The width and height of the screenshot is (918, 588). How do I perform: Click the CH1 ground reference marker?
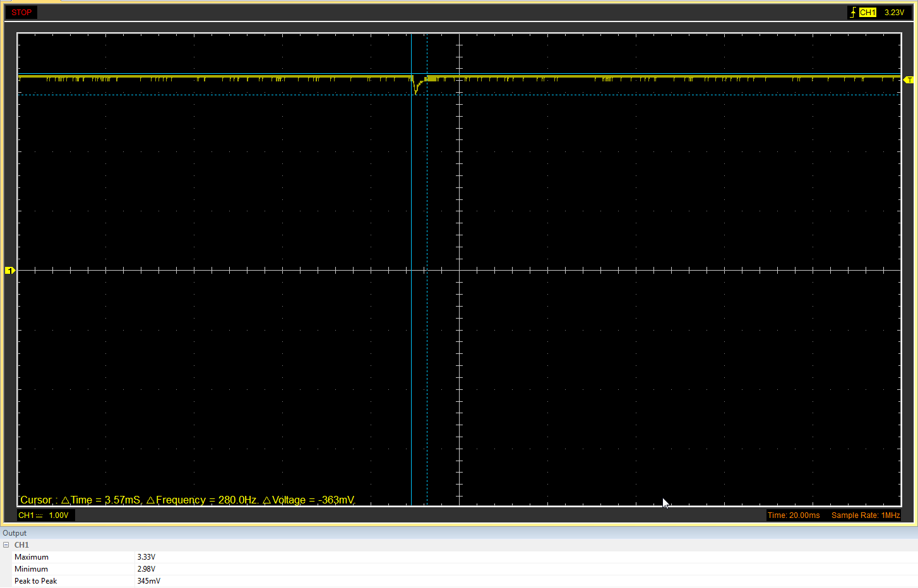[9, 271]
